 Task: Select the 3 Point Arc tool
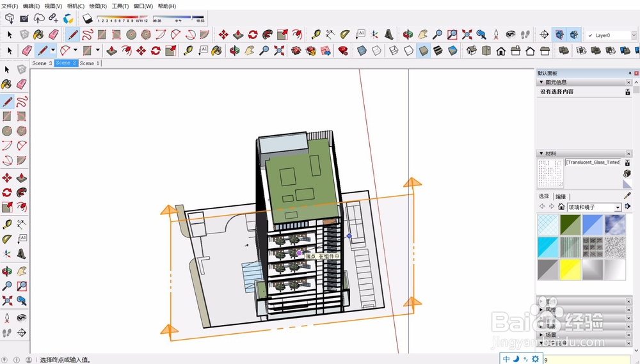tap(191, 35)
